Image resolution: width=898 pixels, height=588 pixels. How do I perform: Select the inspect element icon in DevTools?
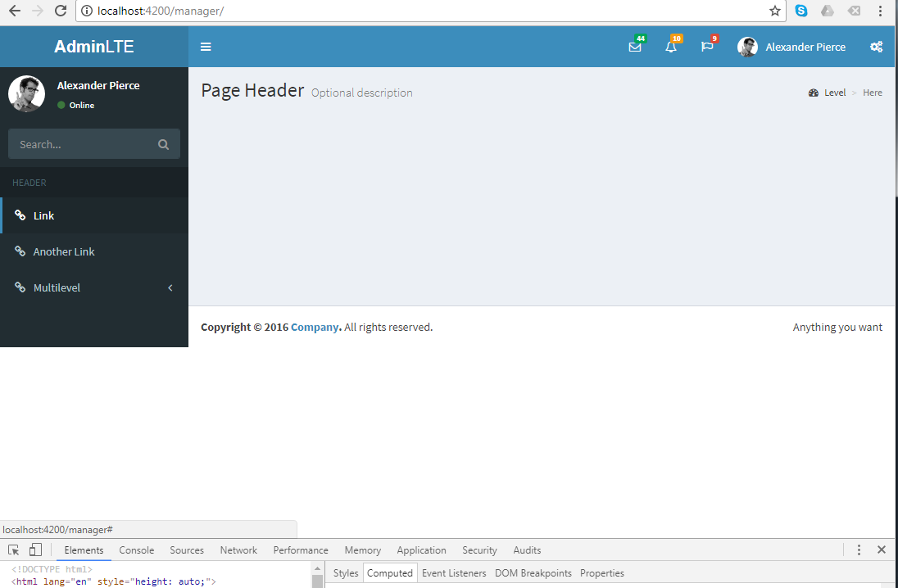(x=12, y=550)
